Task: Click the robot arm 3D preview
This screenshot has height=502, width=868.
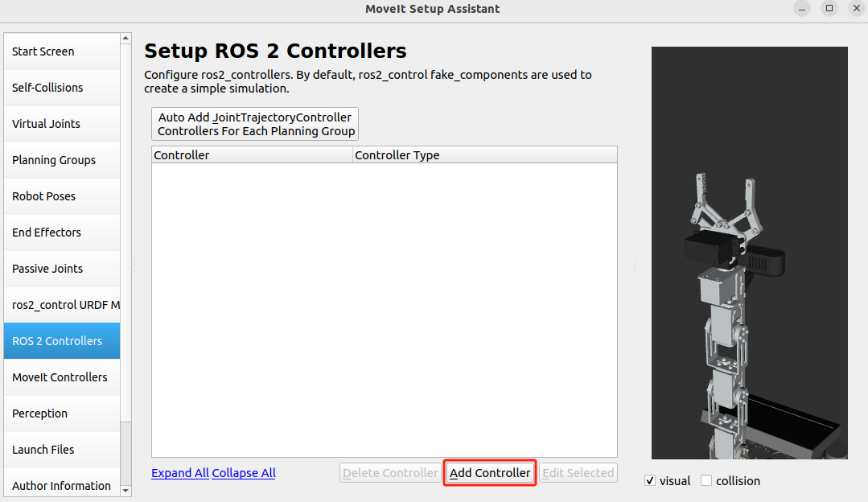Action: tap(750, 253)
